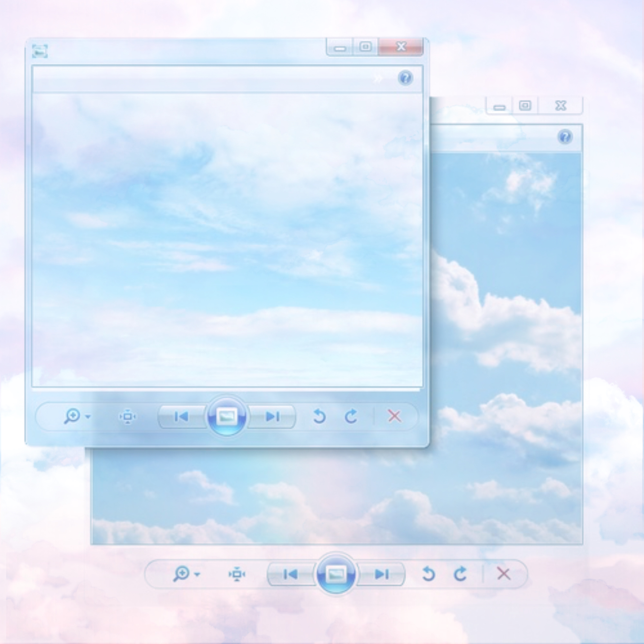The height and width of the screenshot is (644, 644).
Task: Expand zoom dropdown arrow in back window
Action: click(x=197, y=574)
